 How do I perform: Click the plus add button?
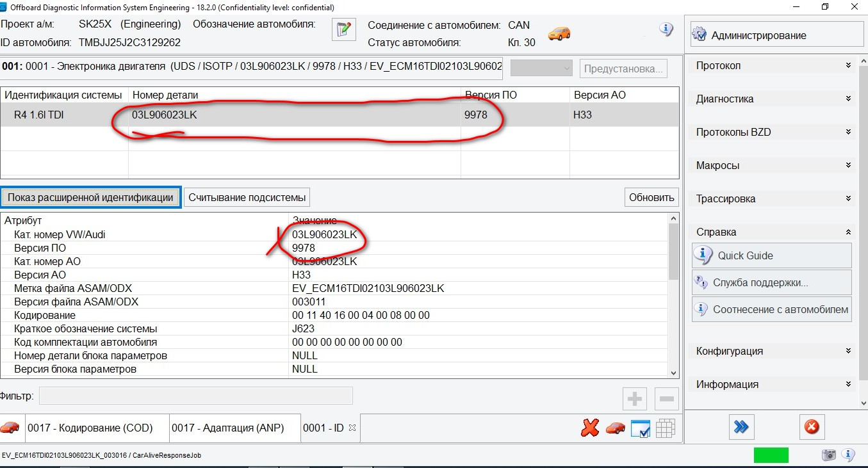635,399
